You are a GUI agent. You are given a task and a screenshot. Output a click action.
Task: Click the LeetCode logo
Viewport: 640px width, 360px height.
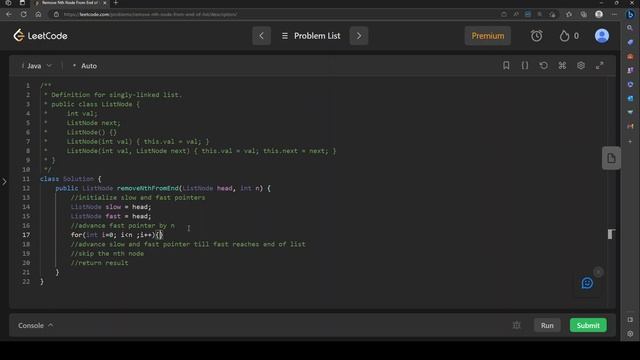coord(40,36)
